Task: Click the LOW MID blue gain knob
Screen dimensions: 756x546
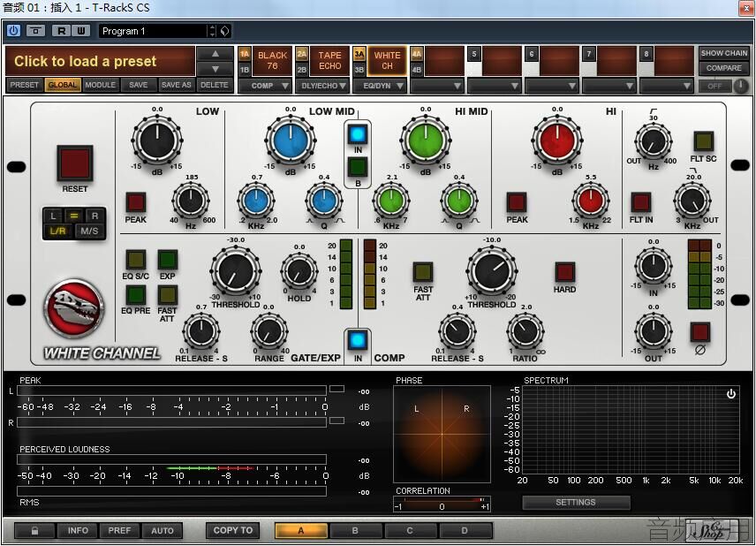Action: click(x=291, y=140)
